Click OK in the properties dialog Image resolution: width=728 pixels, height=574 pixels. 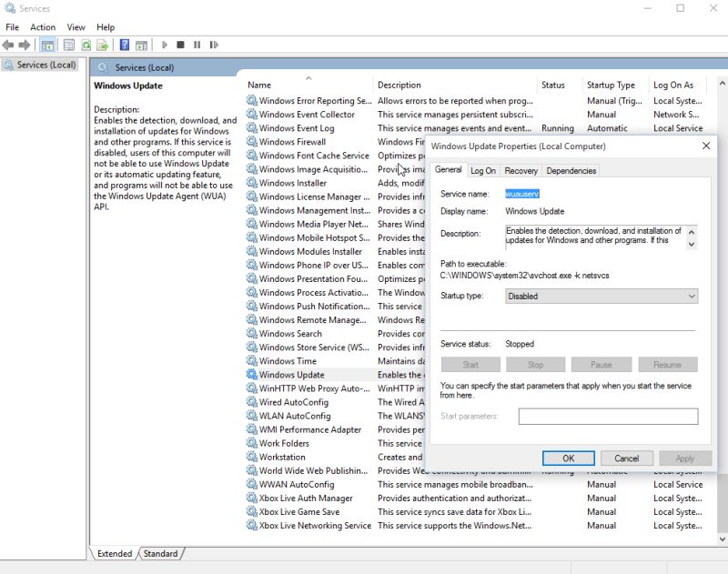coord(568,458)
